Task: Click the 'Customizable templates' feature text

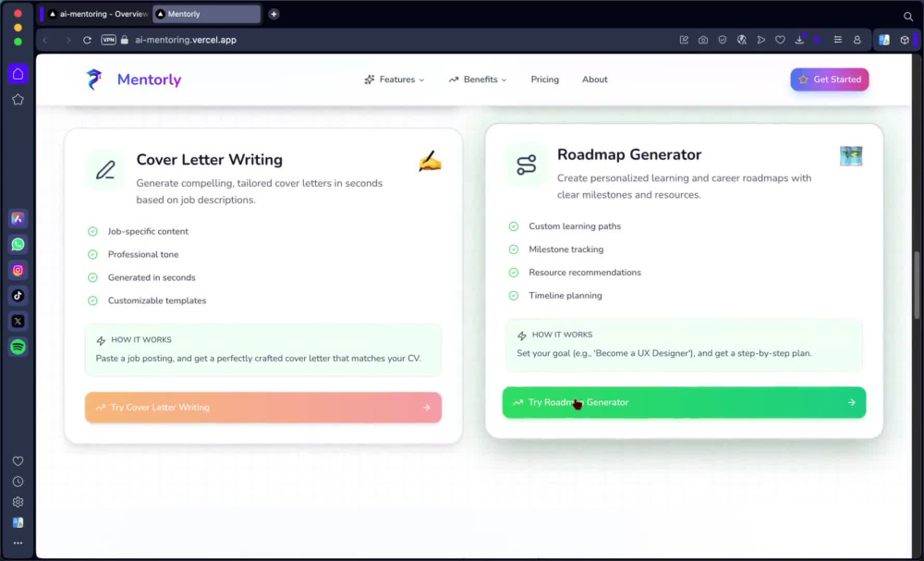Action: pyautogui.click(x=157, y=300)
